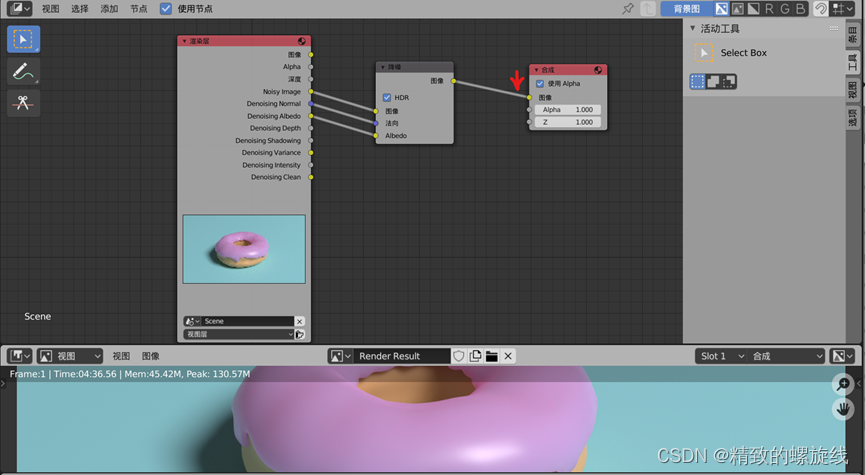Image resolution: width=865 pixels, height=475 pixels.
Task: Unlink Render Result with X icon
Action: (508, 356)
